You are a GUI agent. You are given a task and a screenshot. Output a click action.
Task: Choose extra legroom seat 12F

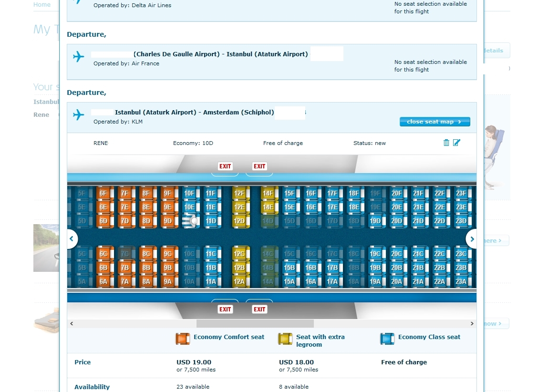tap(239, 194)
